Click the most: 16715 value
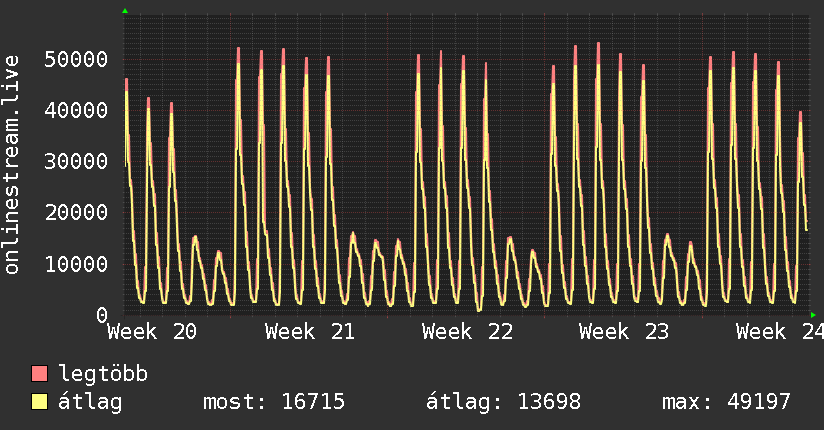Image resolution: width=824 pixels, height=430 pixels. tap(274, 402)
